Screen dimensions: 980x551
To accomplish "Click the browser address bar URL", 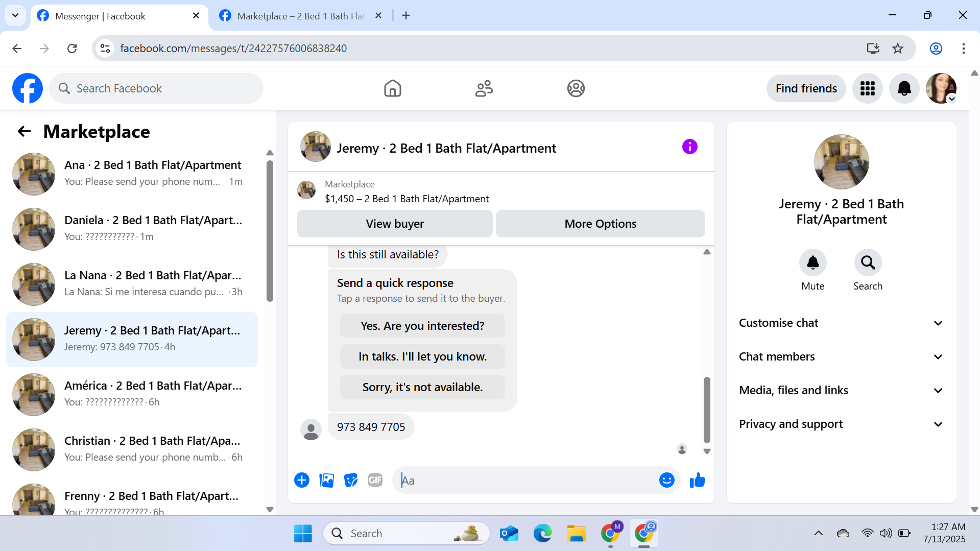I will [233, 49].
